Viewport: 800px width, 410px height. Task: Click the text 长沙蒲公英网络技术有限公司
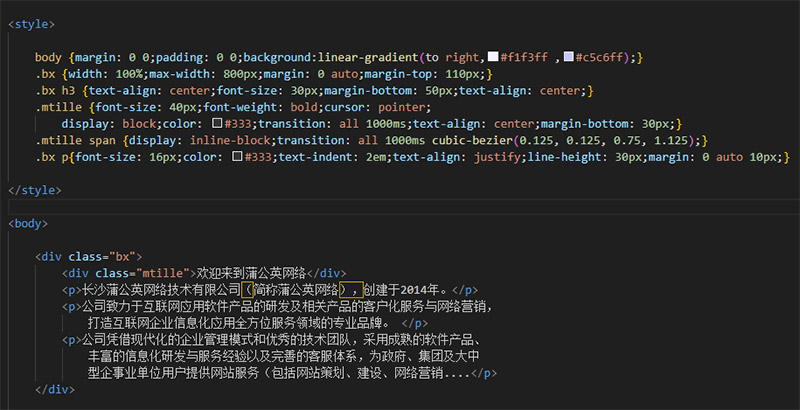[x=161, y=290]
